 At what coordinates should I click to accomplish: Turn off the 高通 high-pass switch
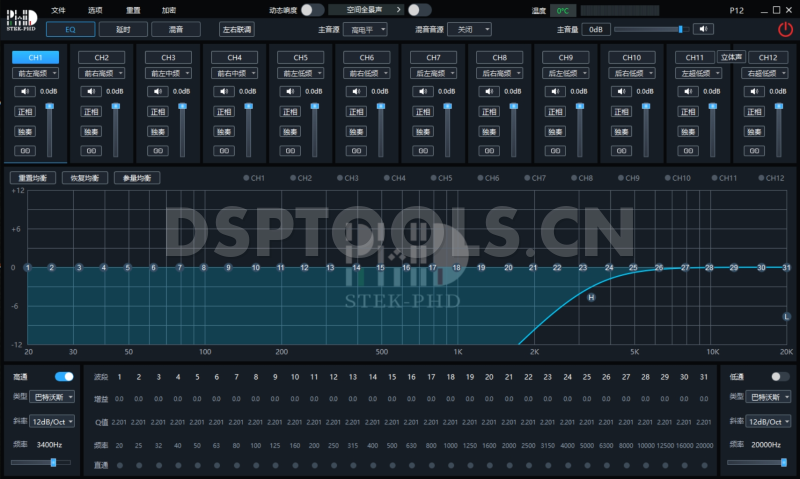pos(64,376)
